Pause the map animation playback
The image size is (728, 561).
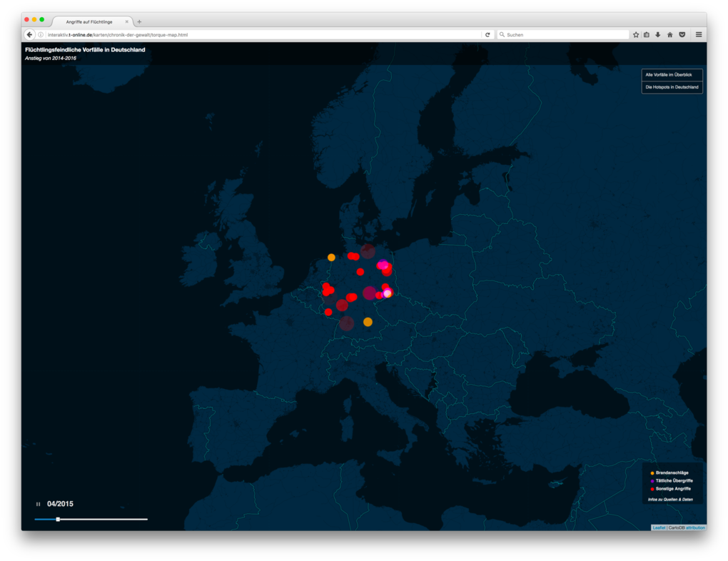click(x=38, y=504)
